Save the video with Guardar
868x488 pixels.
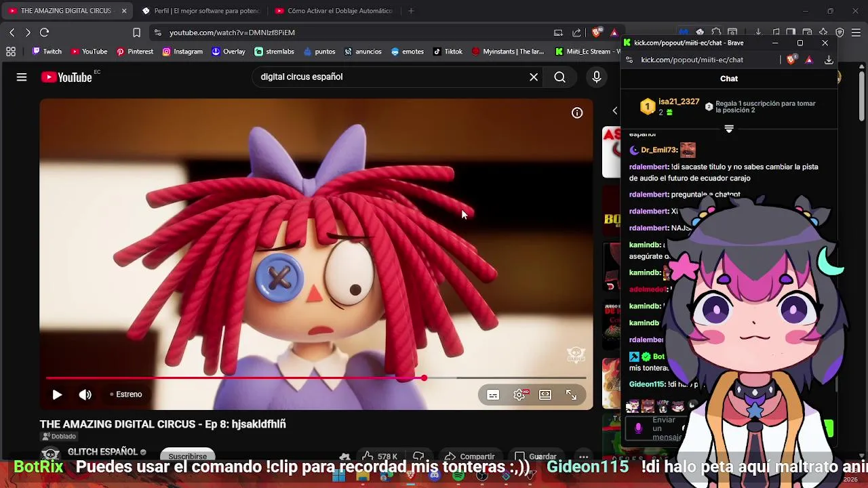click(535, 456)
